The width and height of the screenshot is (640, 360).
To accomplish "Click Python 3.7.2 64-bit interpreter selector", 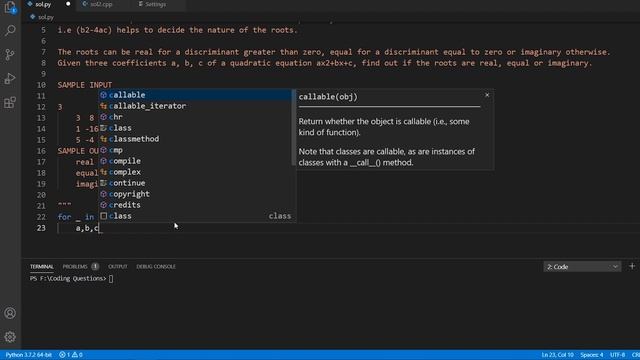I will [x=28, y=355].
